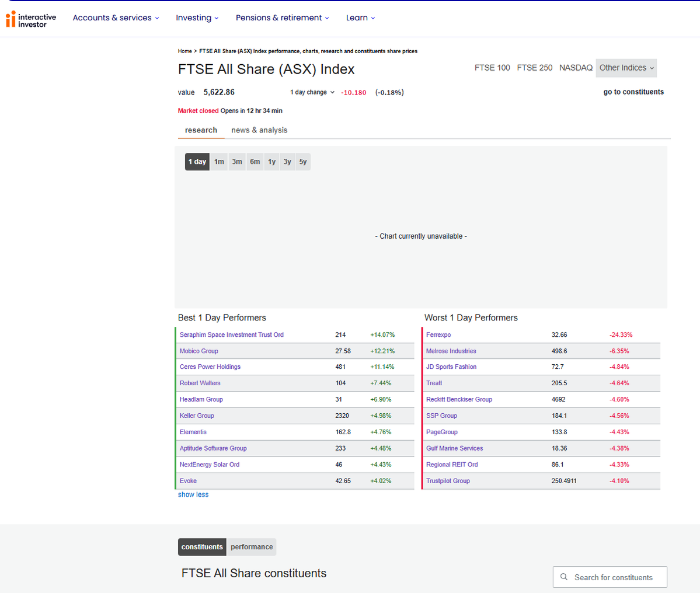Open the Keller Group link
The image size is (700, 593).
click(196, 416)
